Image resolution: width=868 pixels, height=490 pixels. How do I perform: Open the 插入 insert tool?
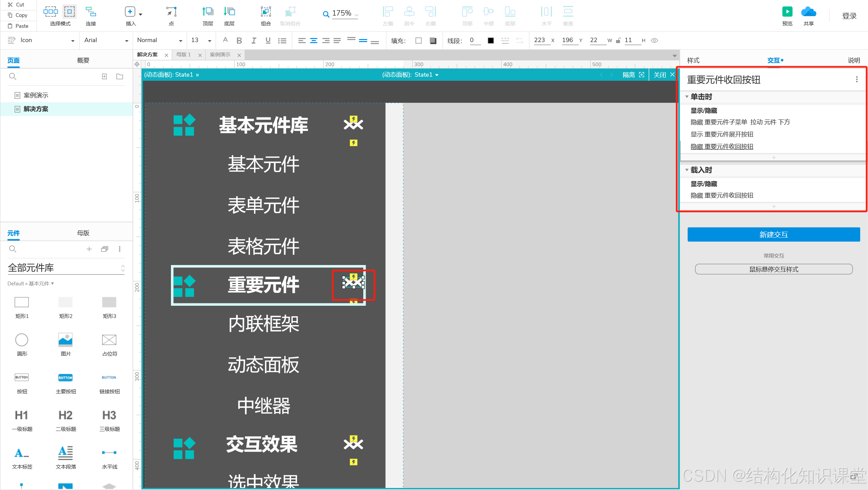[x=131, y=16]
